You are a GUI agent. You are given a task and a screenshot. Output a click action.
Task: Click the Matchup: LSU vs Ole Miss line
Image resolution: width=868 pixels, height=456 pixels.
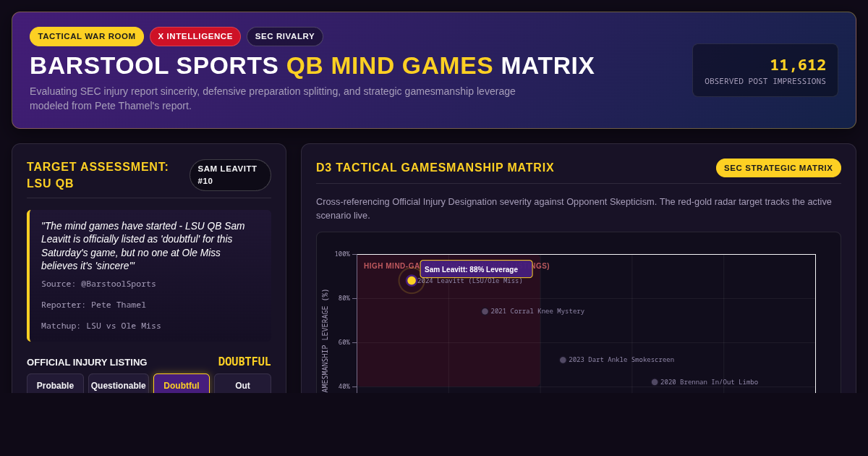click(101, 326)
